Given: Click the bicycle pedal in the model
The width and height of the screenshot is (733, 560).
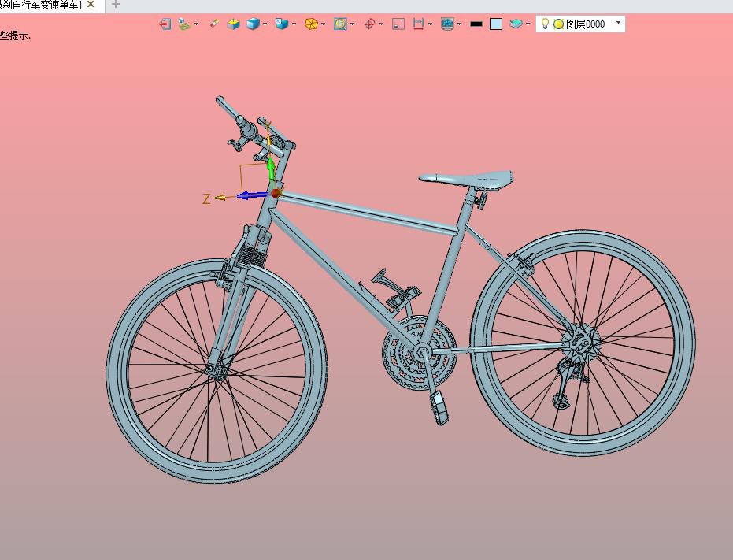Looking at the screenshot, I should [x=439, y=407].
